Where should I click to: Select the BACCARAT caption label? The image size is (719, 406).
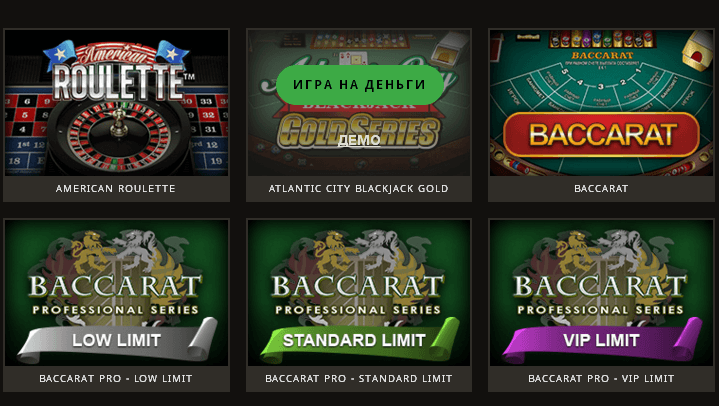[601, 188]
